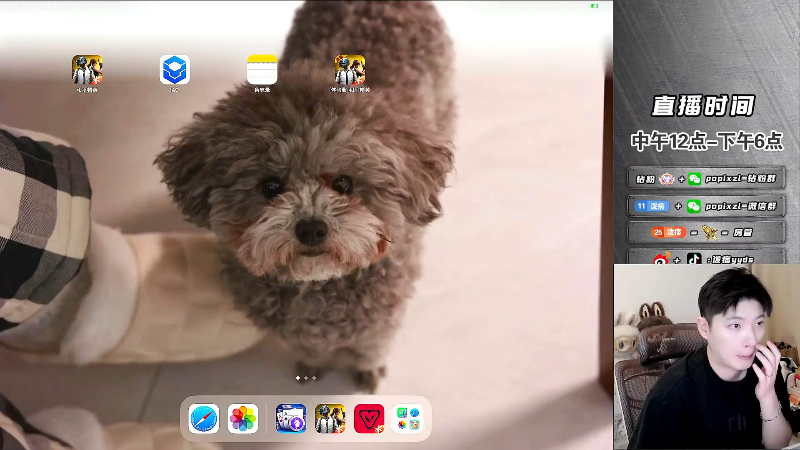The width and height of the screenshot is (800, 450).
Task: Launch the battle royale game in dock
Action: tap(330, 419)
